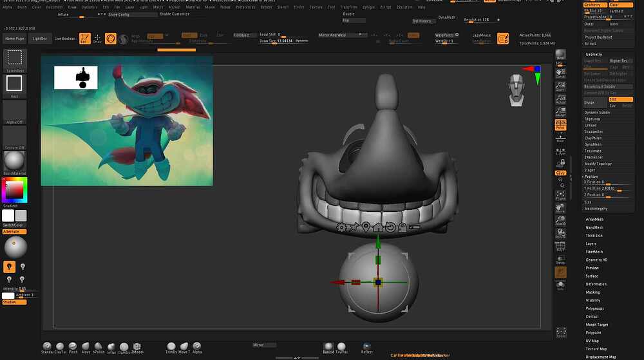
Task: Toggle the lock view icon
Action: point(560,164)
